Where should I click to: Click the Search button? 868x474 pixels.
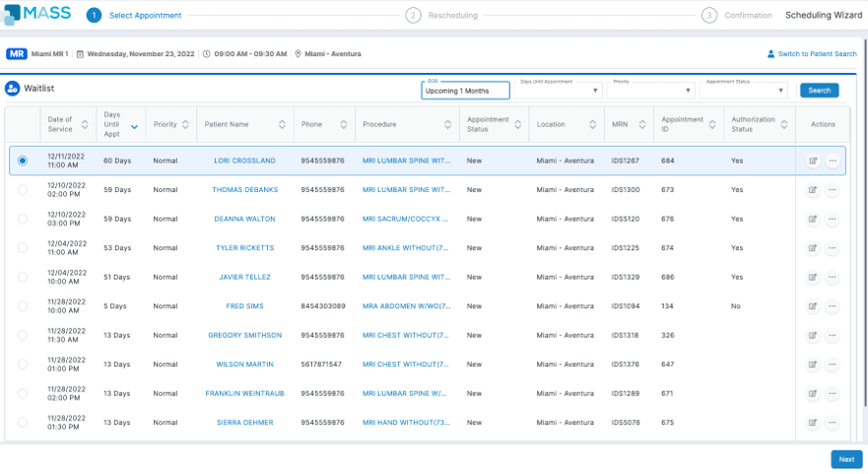pos(819,91)
